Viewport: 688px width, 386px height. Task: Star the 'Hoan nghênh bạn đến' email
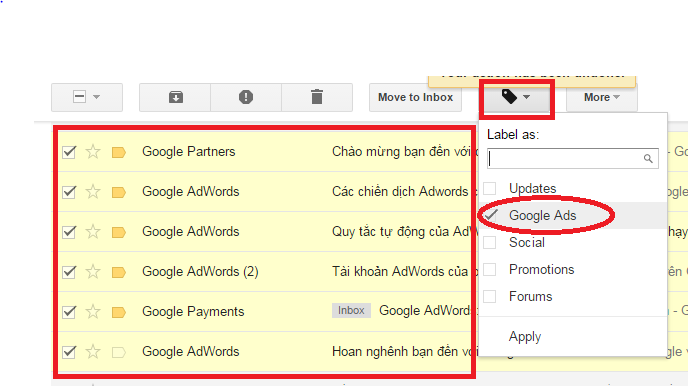tap(93, 352)
